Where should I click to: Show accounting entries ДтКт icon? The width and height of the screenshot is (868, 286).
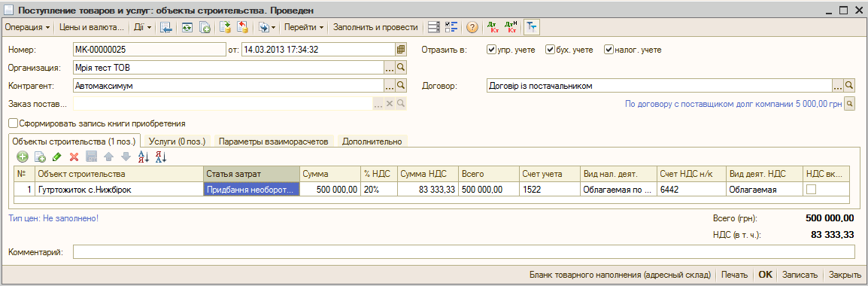point(492,26)
